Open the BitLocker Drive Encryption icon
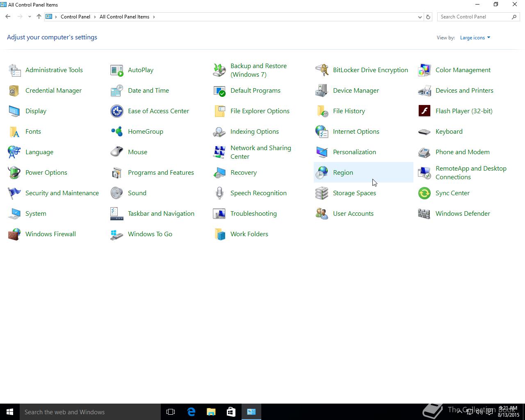The height and width of the screenshot is (420, 525). pos(322,70)
